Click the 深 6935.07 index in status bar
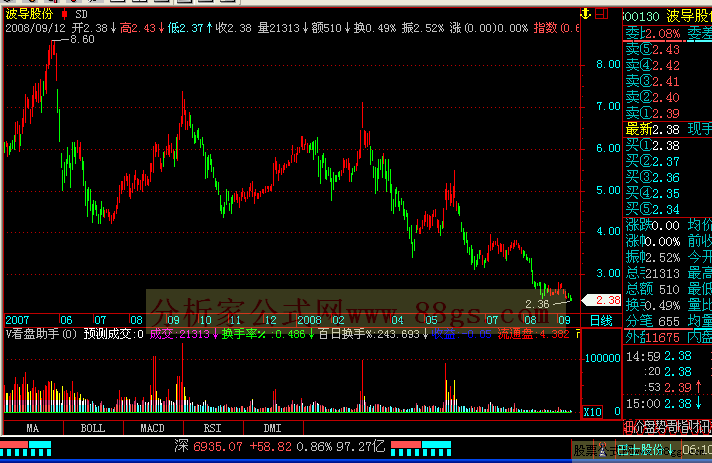 tap(209, 447)
